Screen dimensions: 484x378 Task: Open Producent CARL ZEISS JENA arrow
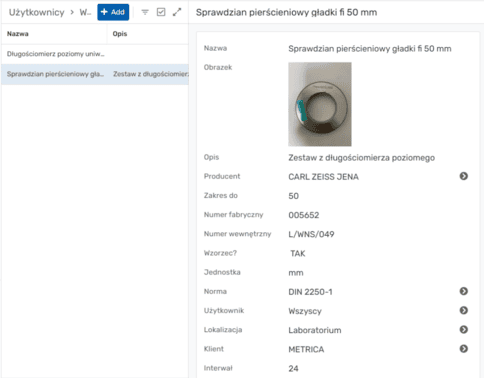point(464,176)
